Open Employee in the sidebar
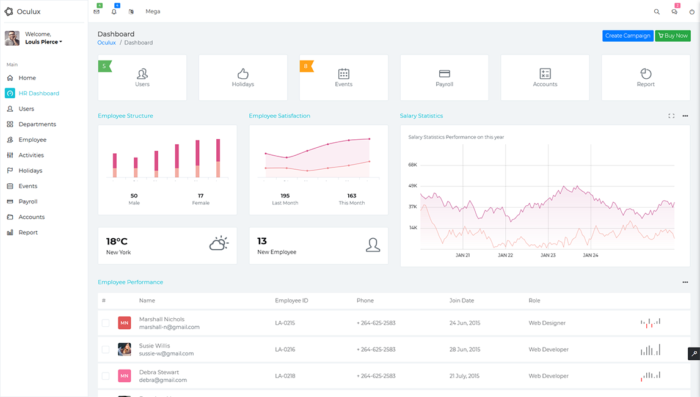 [x=33, y=140]
